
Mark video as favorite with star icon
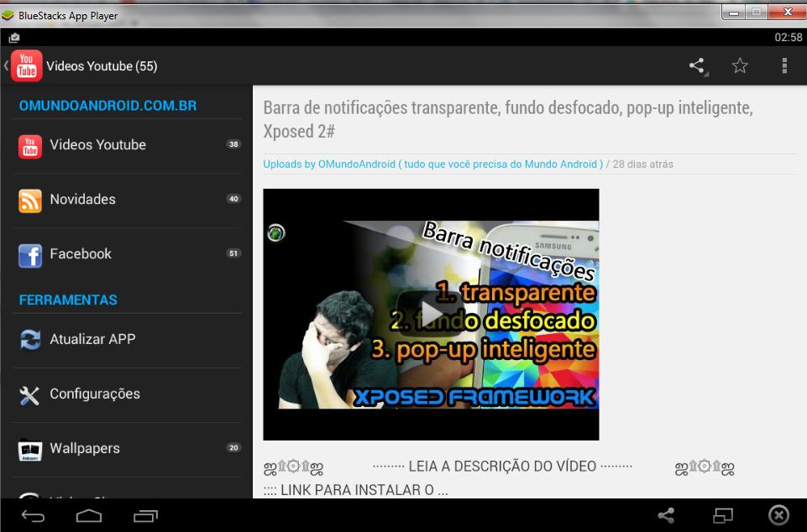tap(740, 65)
